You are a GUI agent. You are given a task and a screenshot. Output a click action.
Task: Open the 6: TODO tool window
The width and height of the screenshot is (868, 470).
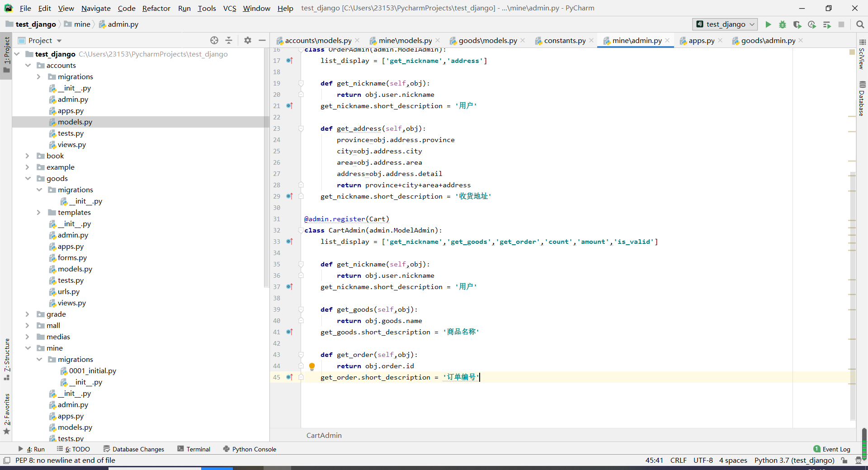point(73,449)
